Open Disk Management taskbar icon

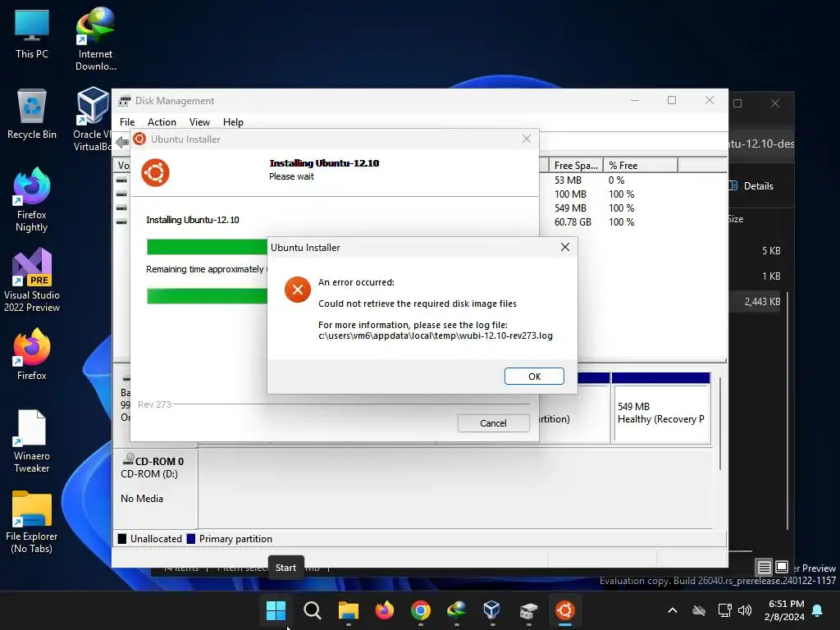pyautogui.click(x=528, y=610)
